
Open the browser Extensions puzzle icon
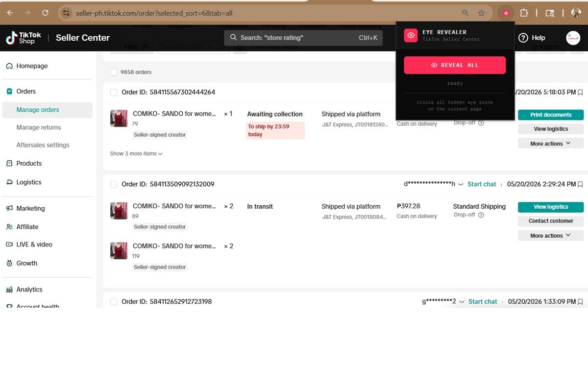tap(524, 13)
